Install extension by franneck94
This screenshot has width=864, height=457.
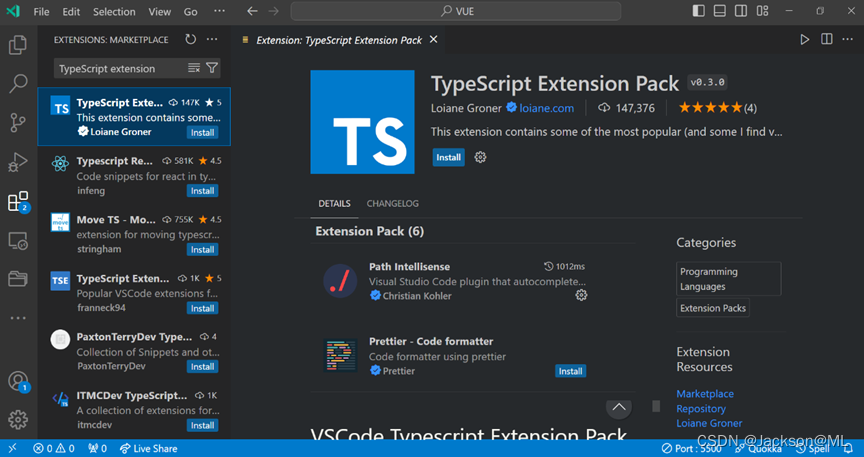point(202,308)
